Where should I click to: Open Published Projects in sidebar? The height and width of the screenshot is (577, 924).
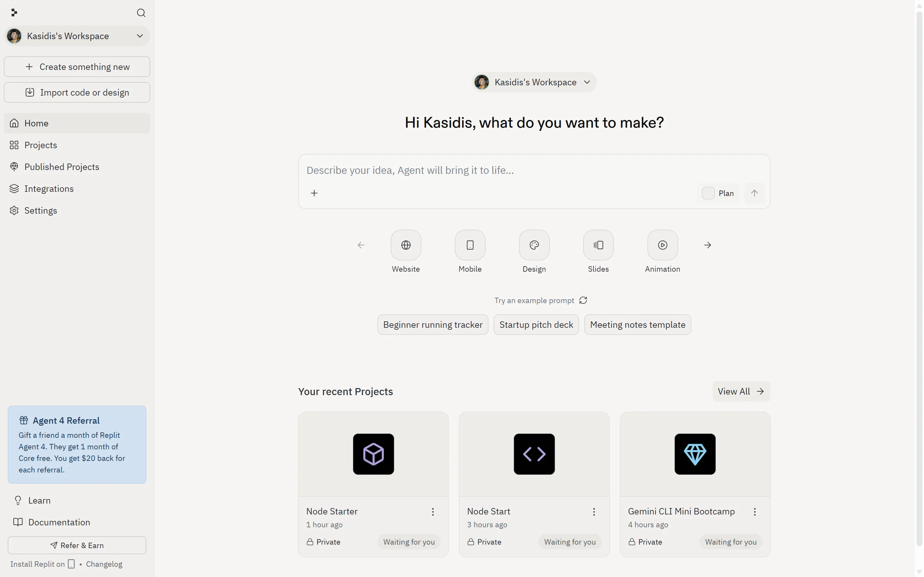pos(77,167)
